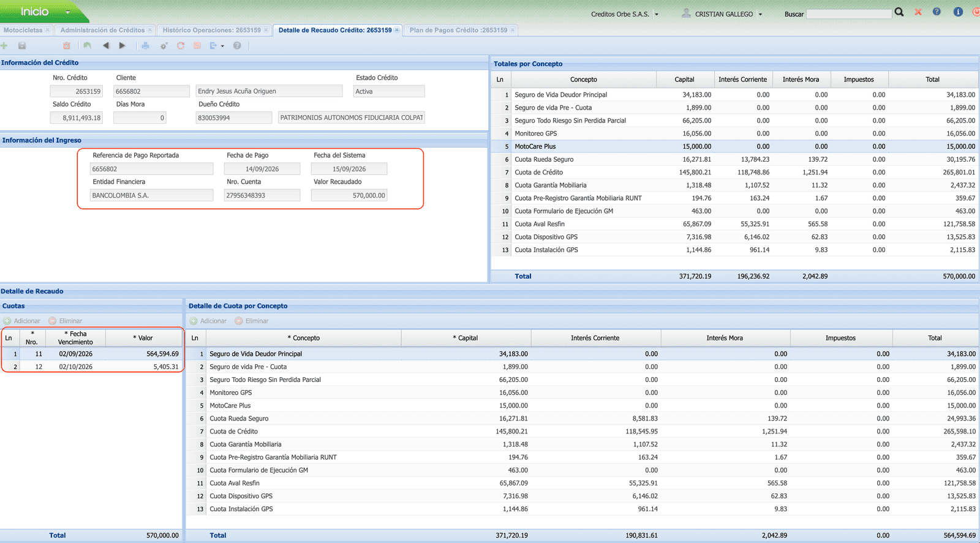Image resolution: width=980 pixels, height=543 pixels.
Task: Click Adicionar in Detalle de Cuota panel
Action: pyautogui.click(x=208, y=321)
